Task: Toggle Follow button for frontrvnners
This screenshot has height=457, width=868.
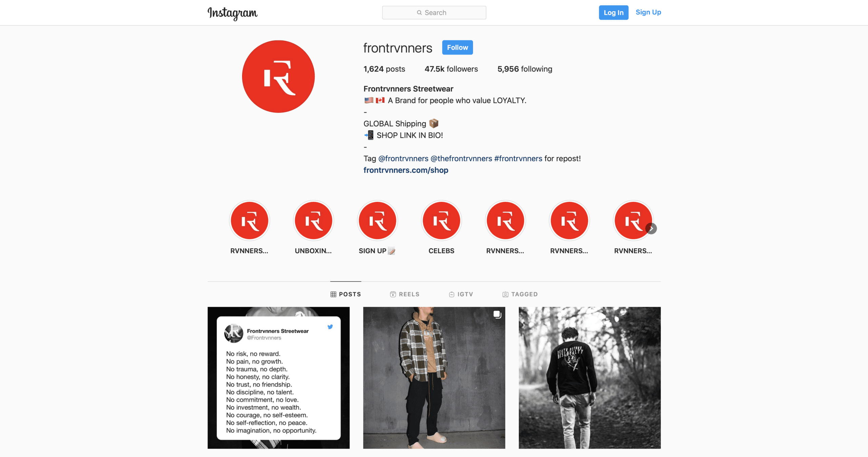Action: 457,47
